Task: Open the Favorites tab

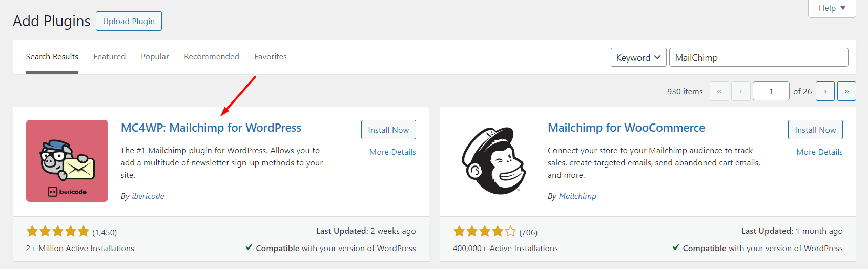Action: (x=271, y=57)
